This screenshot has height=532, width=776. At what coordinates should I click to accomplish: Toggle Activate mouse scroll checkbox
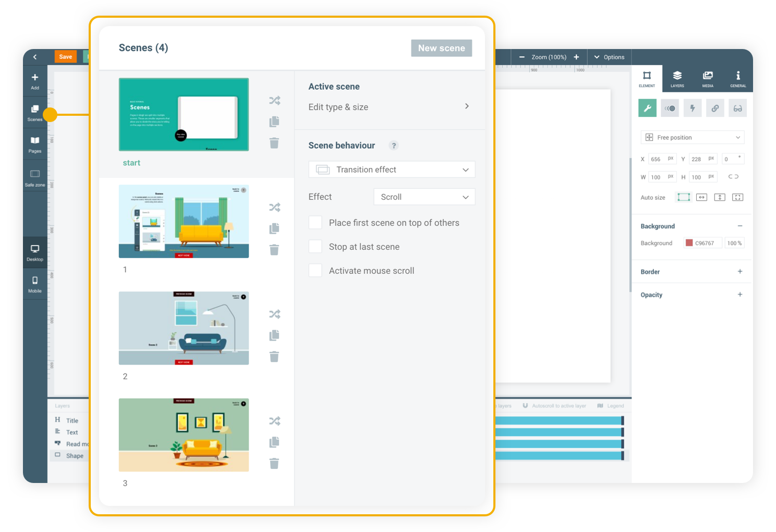pos(316,271)
